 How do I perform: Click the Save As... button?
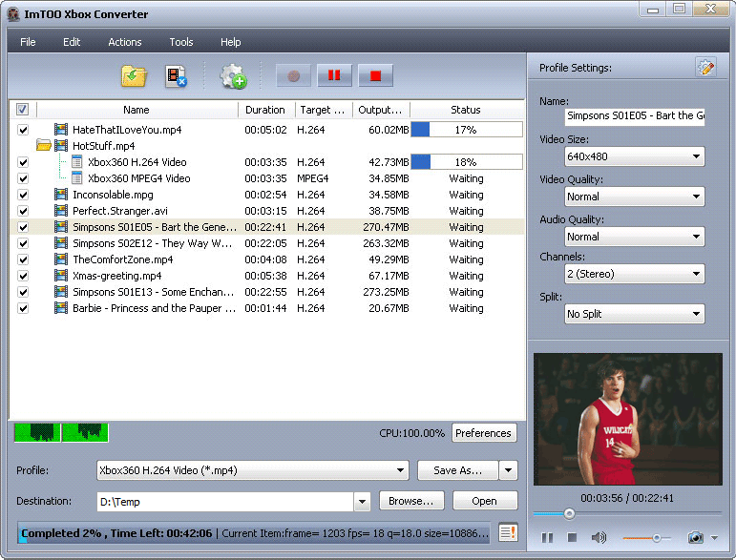coord(457,470)
